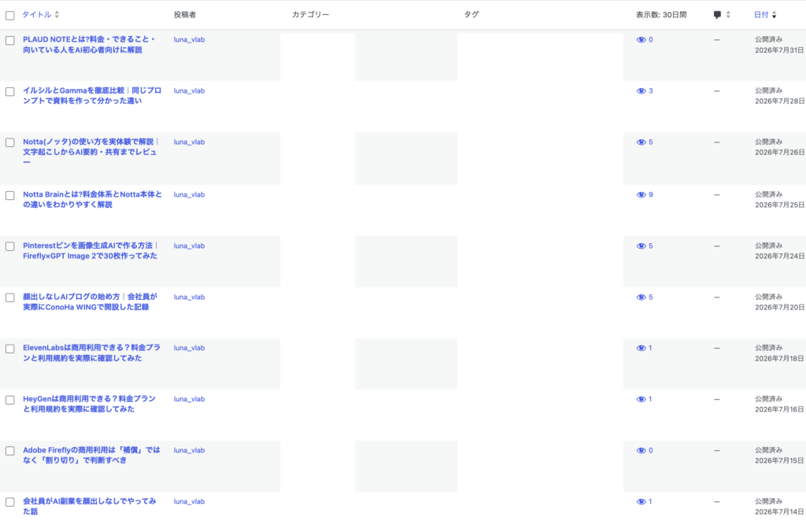806x532 pixels.
Task: Click views eye icon for 会社員がAI副業 row
Action: [x=641, y=501]
